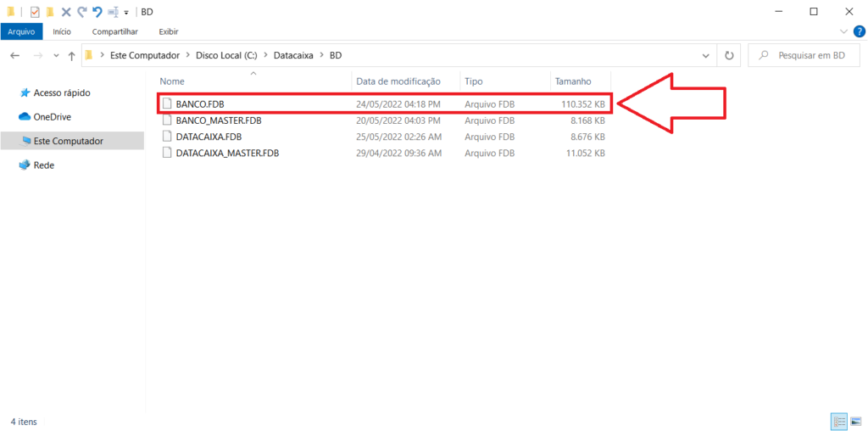Switch to Details view layout icon

pyautogui.click(x=838, y=421)
